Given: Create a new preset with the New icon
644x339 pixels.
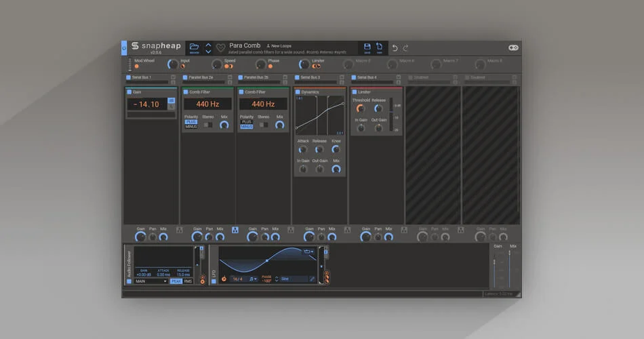Looking at the screenshot, I should click(379, 47).
